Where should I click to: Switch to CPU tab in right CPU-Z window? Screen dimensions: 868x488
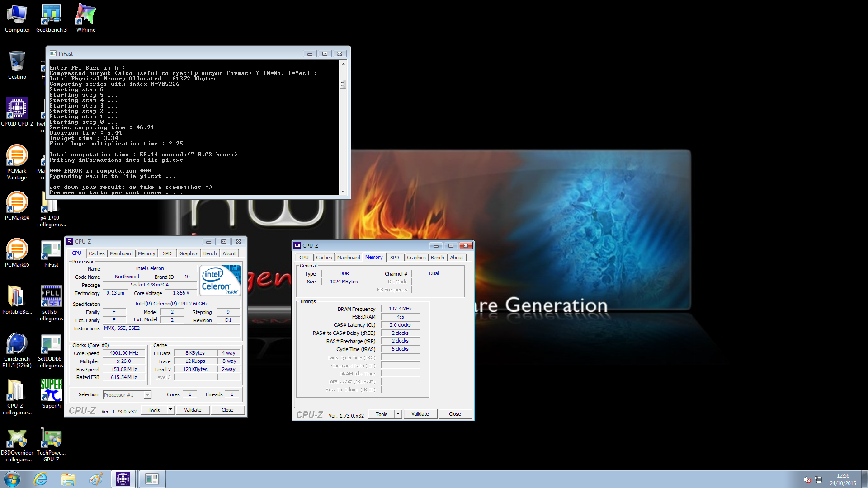[x=304, y=258]
